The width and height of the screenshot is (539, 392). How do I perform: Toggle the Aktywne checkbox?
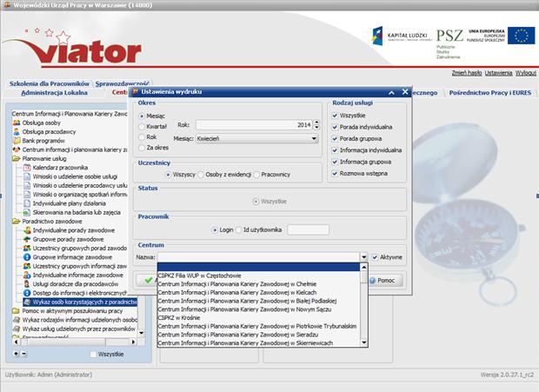[x=375, y=257]
